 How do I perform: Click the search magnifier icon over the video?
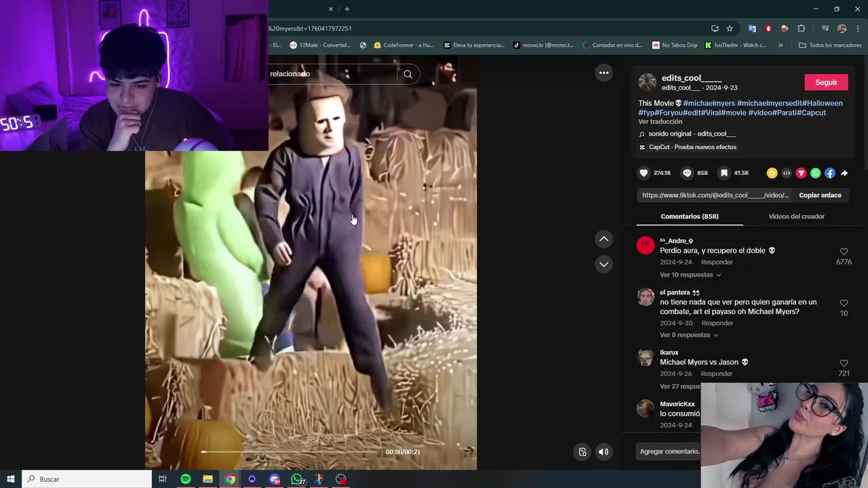(x=408, y=74)
